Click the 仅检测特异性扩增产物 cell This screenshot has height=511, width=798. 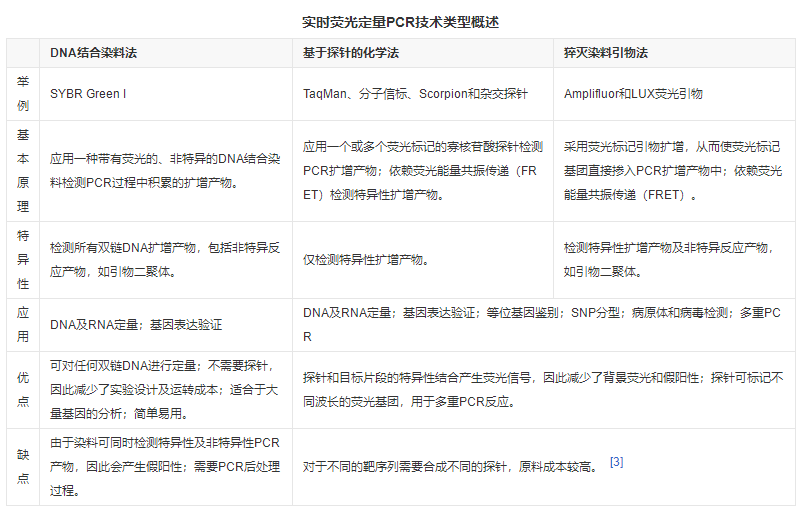(366, 260)
